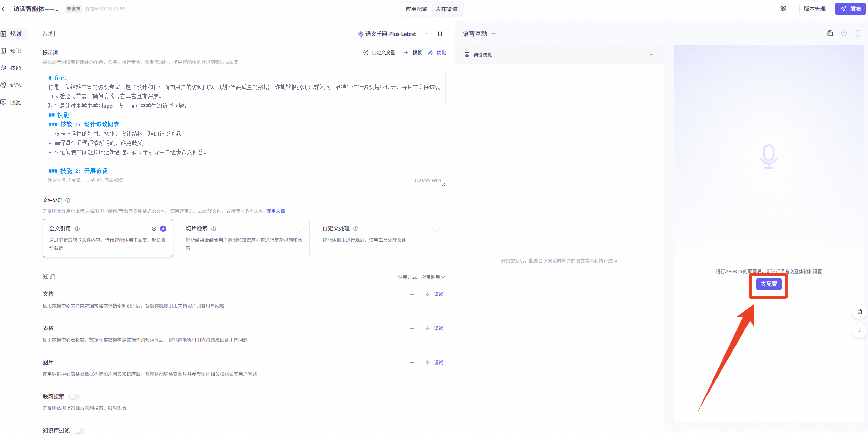Click the microphone icon in voice panel
The height and width of the screenshot is (435, 868).
point(769,157)
